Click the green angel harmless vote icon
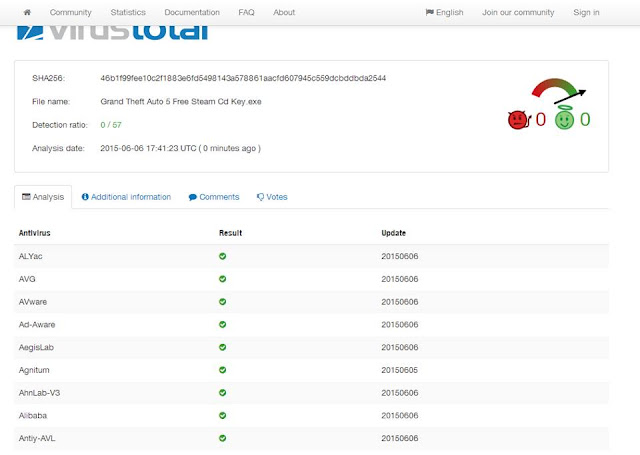This screenshot has height=455, width=640. (x=564, y=118)
